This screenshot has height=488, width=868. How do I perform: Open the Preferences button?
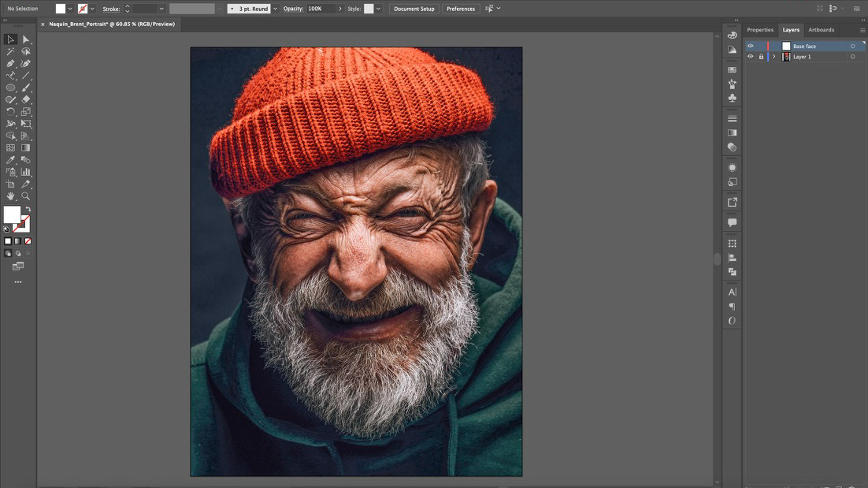coord(460,9)
